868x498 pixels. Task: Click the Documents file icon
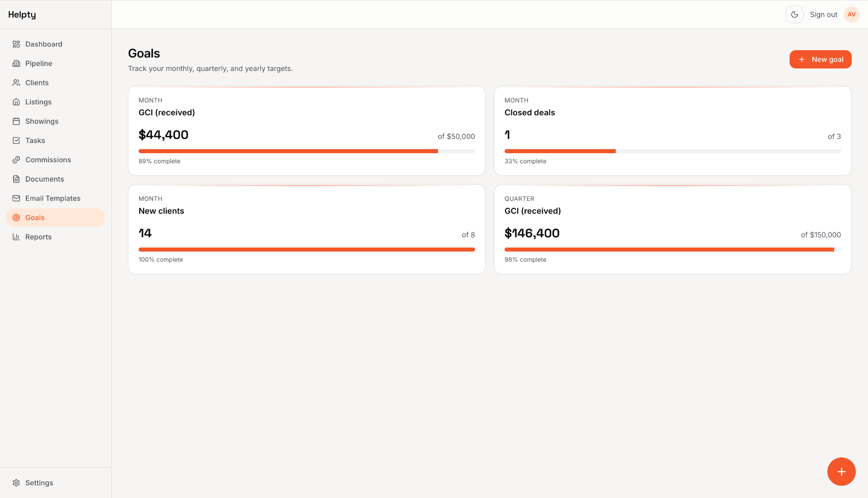point(16,179)
